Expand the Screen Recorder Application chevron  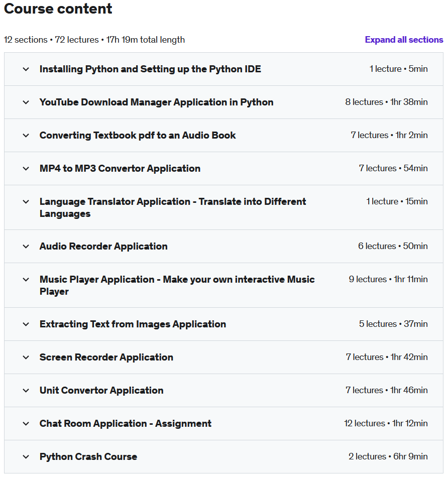(x=26, y=357)
